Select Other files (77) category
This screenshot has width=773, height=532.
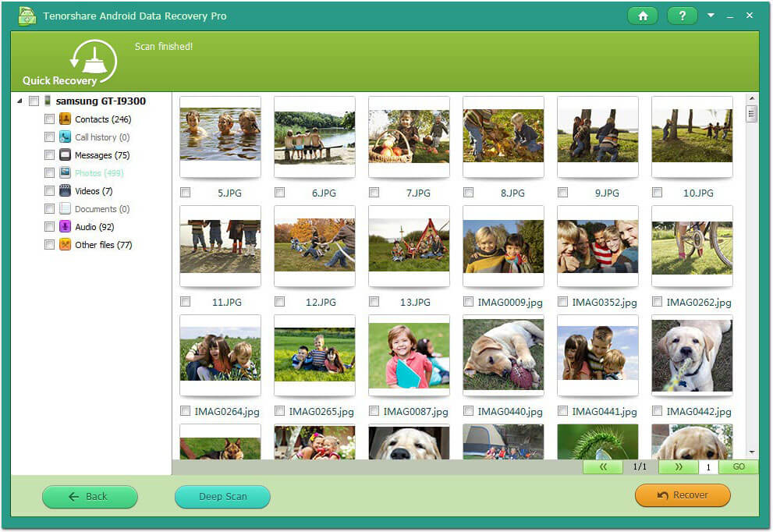click(104, 245)
